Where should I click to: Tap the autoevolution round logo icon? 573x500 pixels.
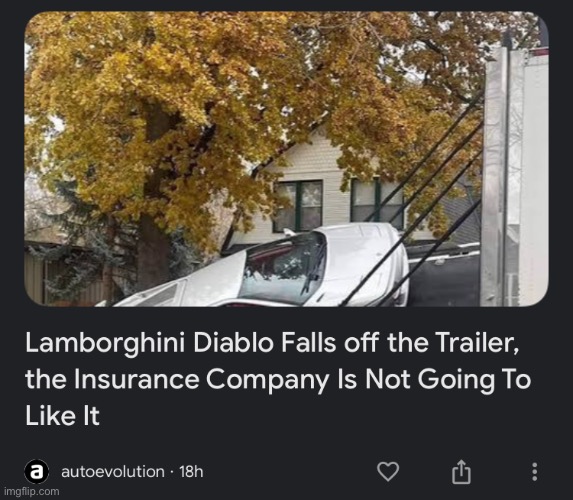coord(37,472)
